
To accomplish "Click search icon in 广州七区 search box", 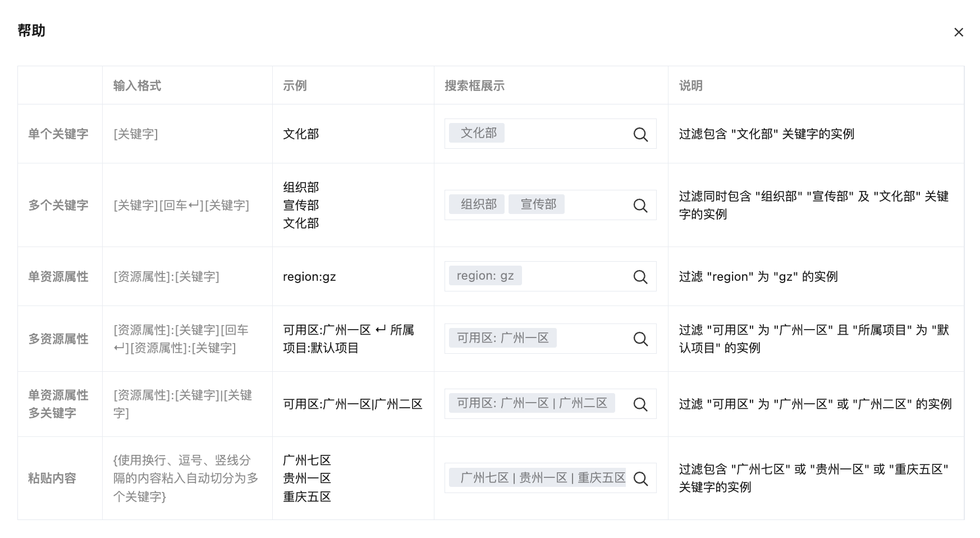I will pyautogui.click(x=640, y=478).
